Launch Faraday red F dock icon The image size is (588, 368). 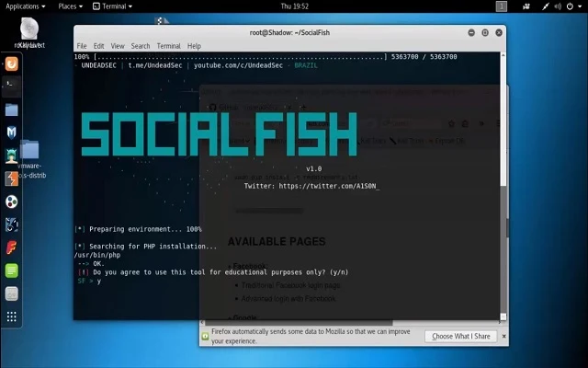click(11, 247)
